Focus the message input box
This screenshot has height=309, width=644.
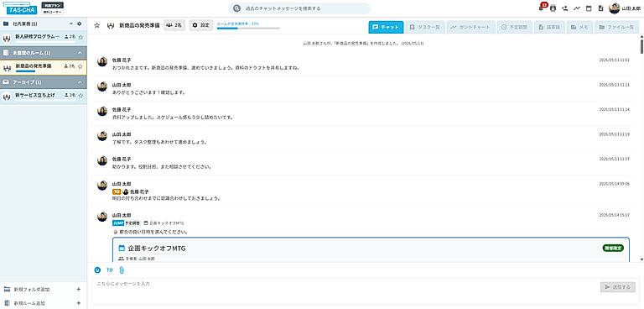[x=345, y=291]
